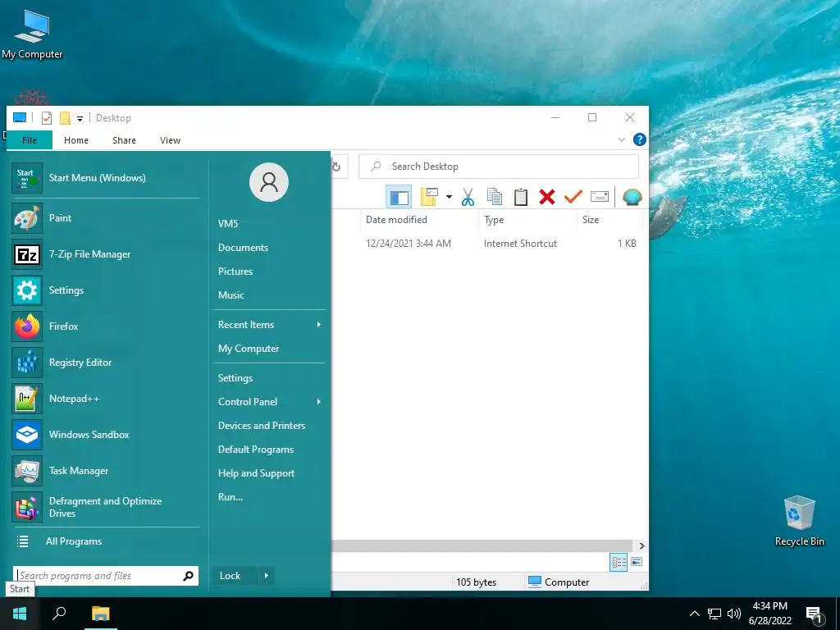Show hidden tray icons chevron
This screenshot has height=630, width=840.
click(x=694, y=614)
